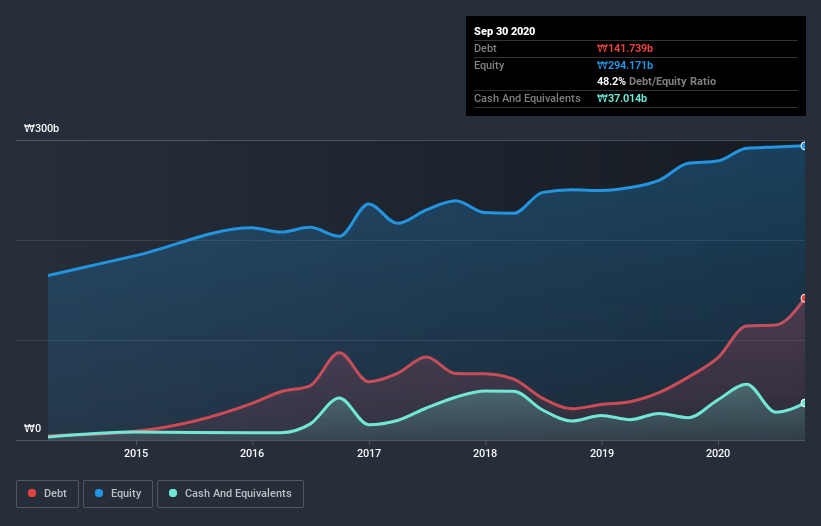Click the teal Cash endpoint marker on chart
The width and height of the screenshot is (821, 526).
pos(804,403)
